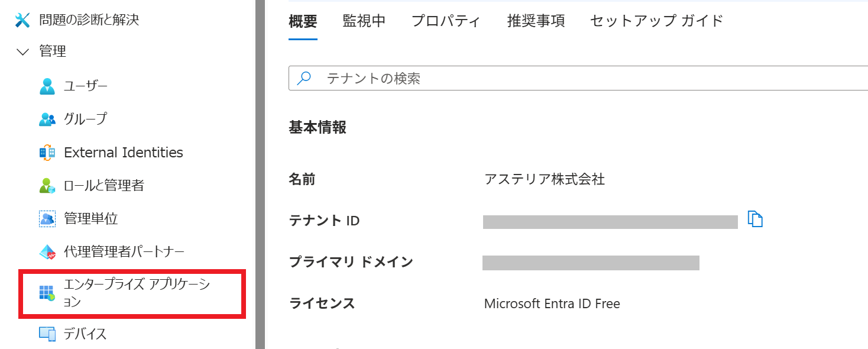Open the エンタープライズ アプリケーション menu entry
The height and width of the screenshot is (349, 868).
[137, 293]
